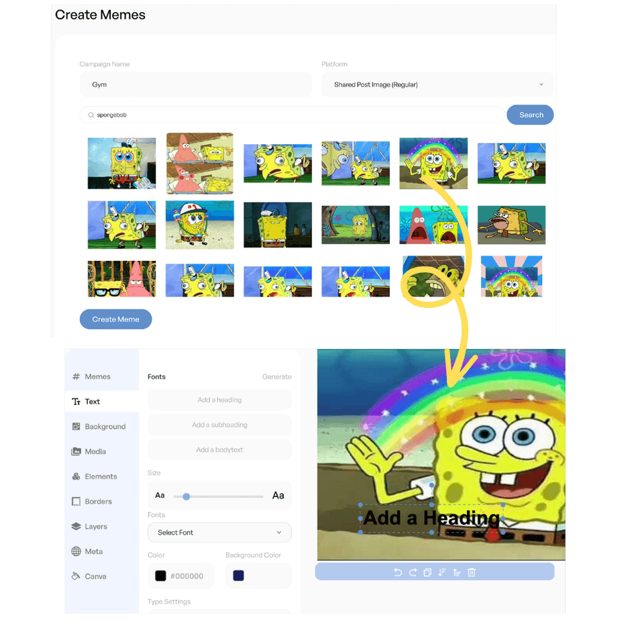Click the blue Search button
This screenshot has width=644, height=644.
click(x=530, y=115)
